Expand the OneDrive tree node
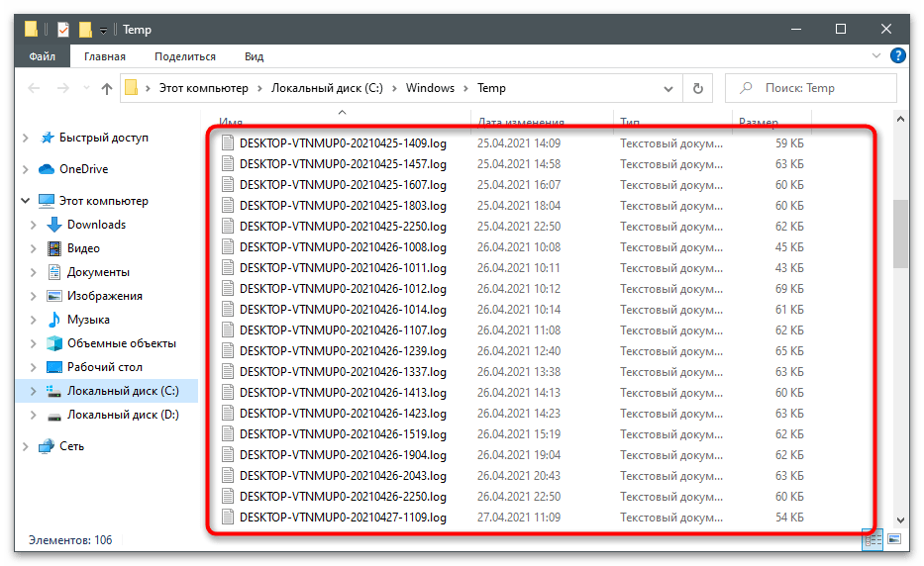The height and width of the screenshot is (566, 924). coord(26,169)
